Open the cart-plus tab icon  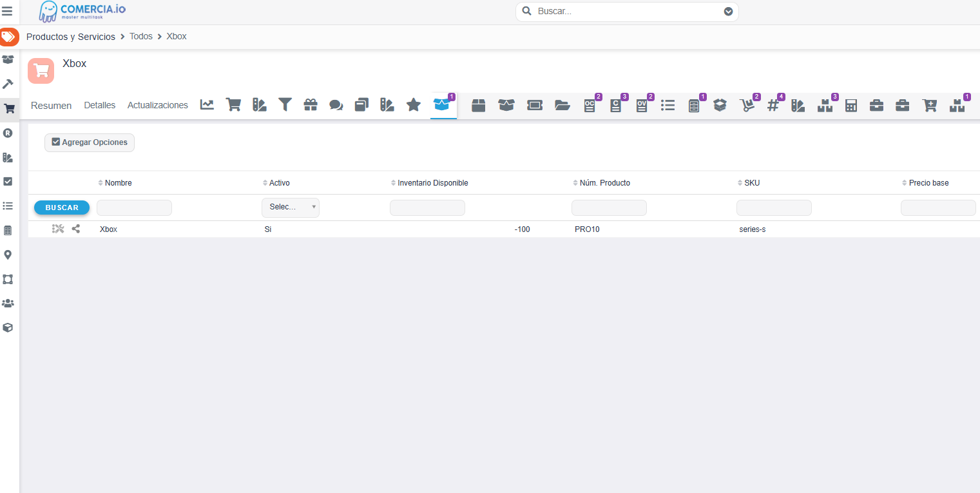(930, 105)
